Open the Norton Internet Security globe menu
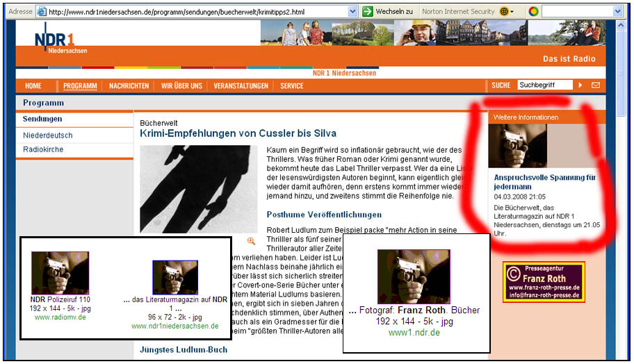Screen dimensions: 634x364 [x=506, y=12]
